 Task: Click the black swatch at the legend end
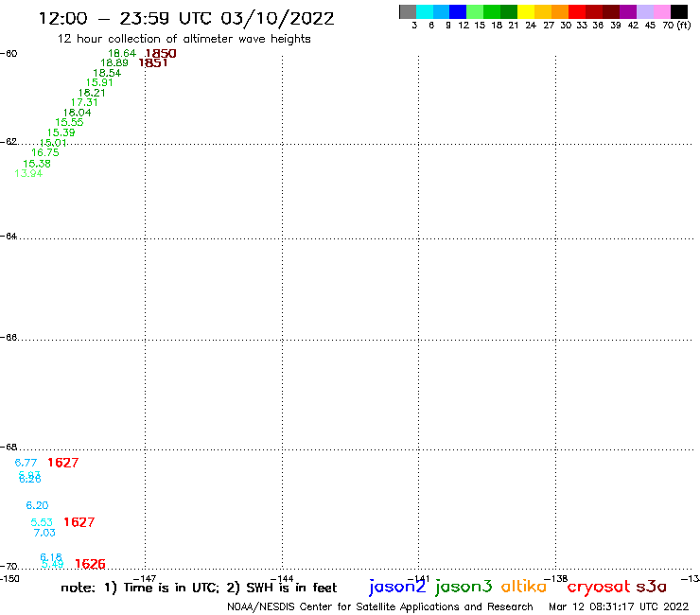pos(679,11)
